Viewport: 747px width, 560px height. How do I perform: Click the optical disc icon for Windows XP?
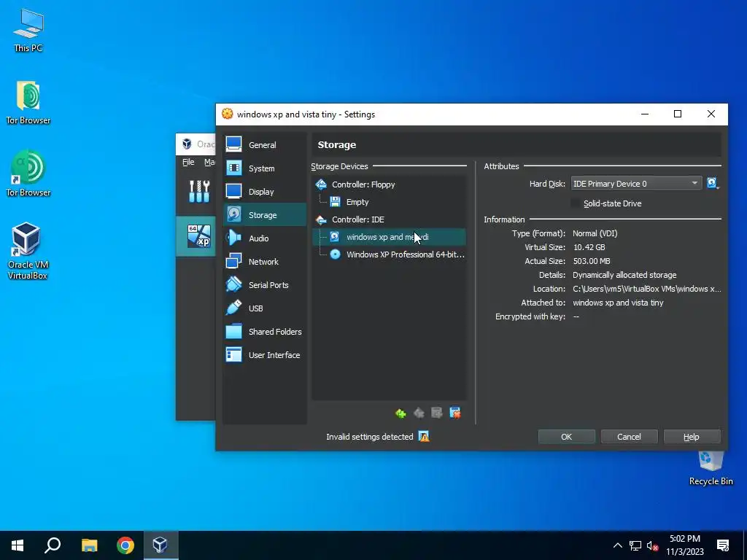pyautogui.click(x=335, y=254)
